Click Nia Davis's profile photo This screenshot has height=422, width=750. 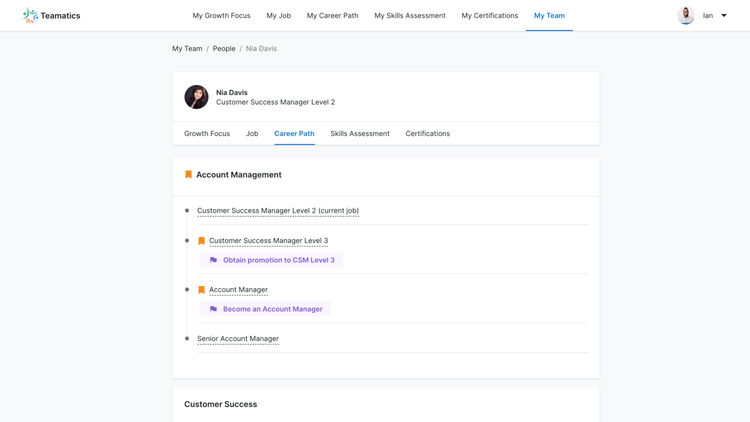[x=196, y=97]
